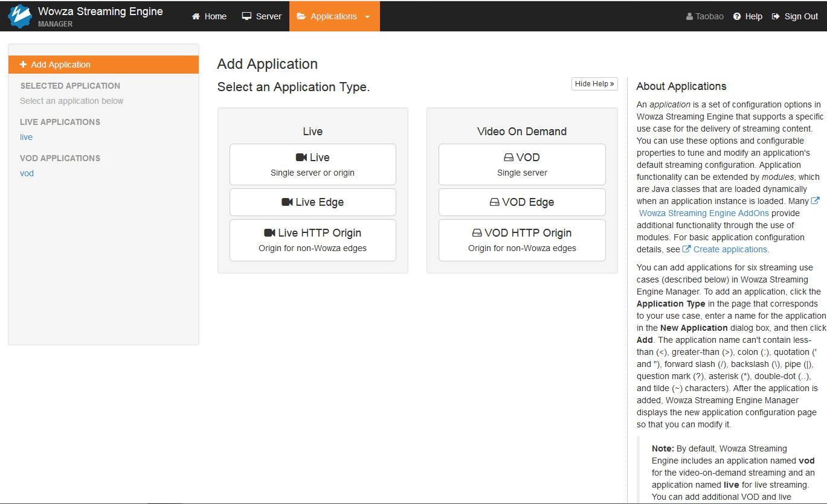Click the Video On Demand panel heading

522,132
